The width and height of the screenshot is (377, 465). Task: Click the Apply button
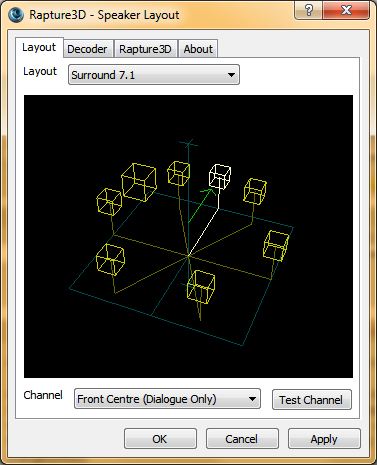click(x=324, y=439)
